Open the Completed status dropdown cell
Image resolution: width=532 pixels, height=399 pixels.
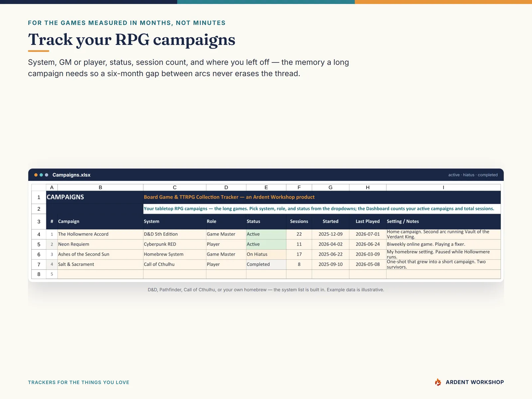pos(266,264)
